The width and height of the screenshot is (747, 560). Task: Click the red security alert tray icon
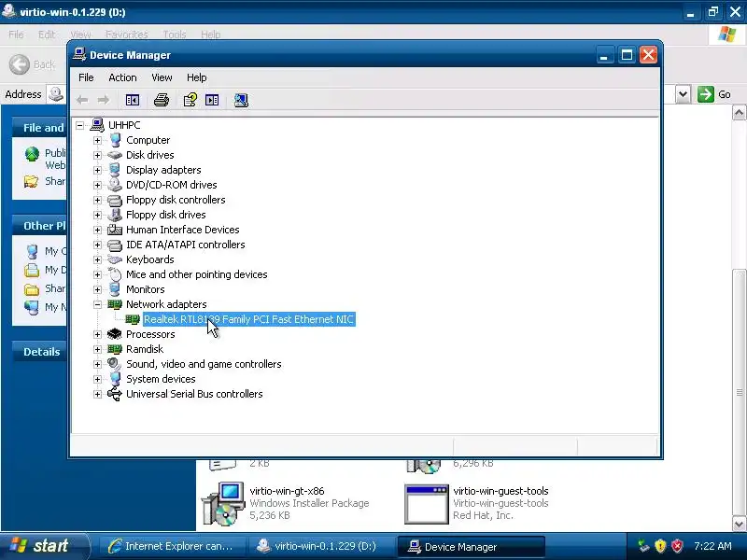677,546
